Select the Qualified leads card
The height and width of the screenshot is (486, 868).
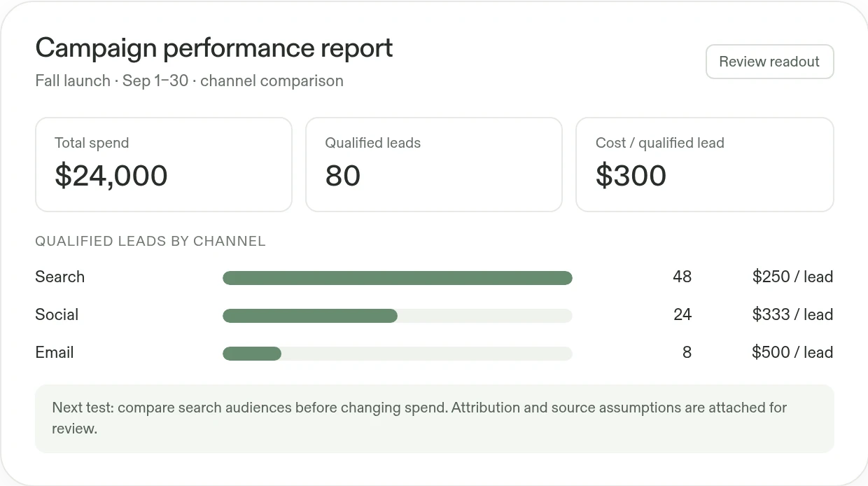(434, 165)
